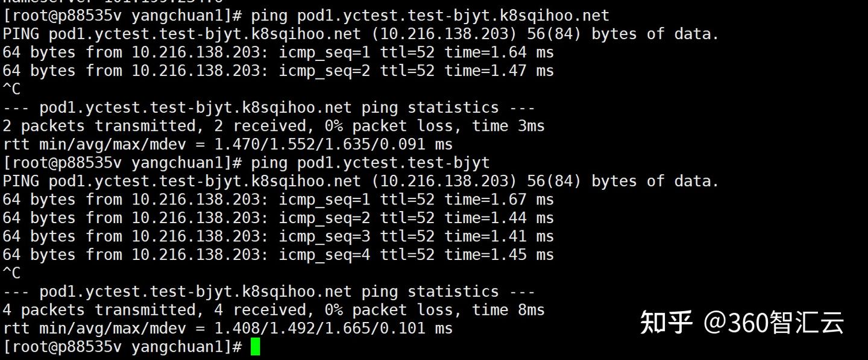Image resolution: width=868 pixels, height=360 pixels.
Task: Click the short ping pod1.yctest.test-bjyt command
Action: [x=370, y=163]
